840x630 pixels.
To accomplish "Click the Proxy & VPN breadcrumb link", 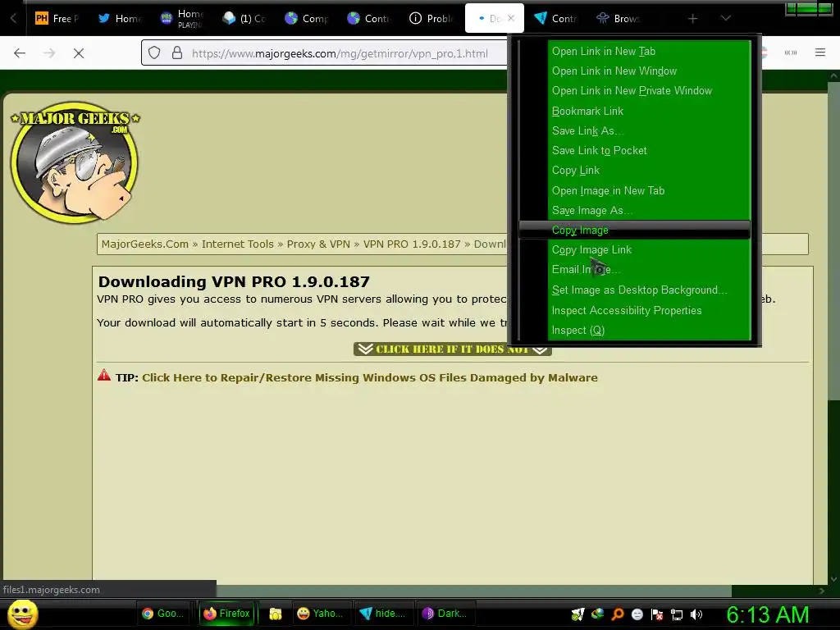I will tap(318, 244).
